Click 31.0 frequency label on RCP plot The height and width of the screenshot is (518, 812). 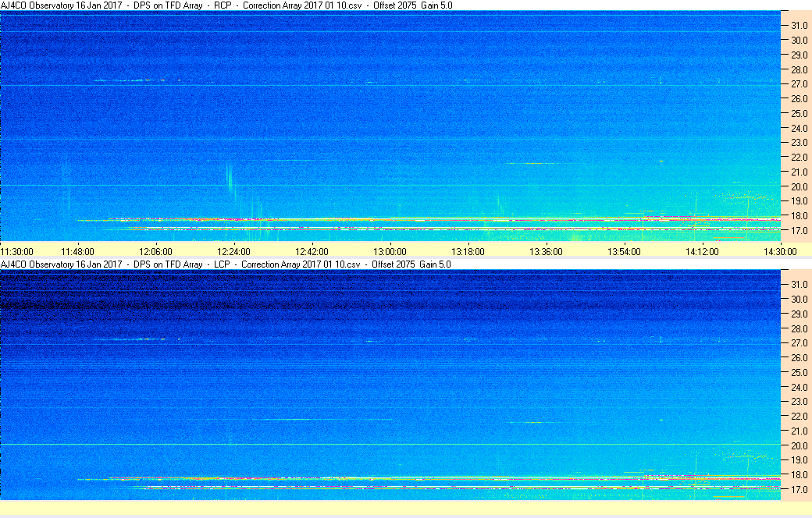coord(799,26)
